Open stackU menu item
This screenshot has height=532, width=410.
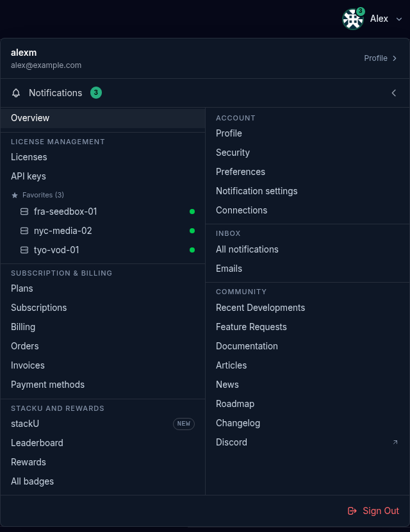102,424
